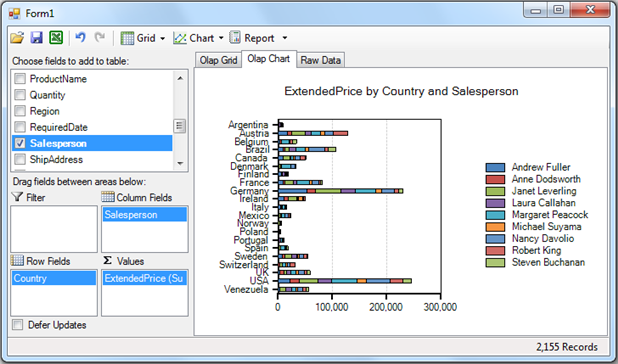This screenshot has height=364, width=618.
Task: Click the Switzerland axis label
Action: [x=244, y=265]
